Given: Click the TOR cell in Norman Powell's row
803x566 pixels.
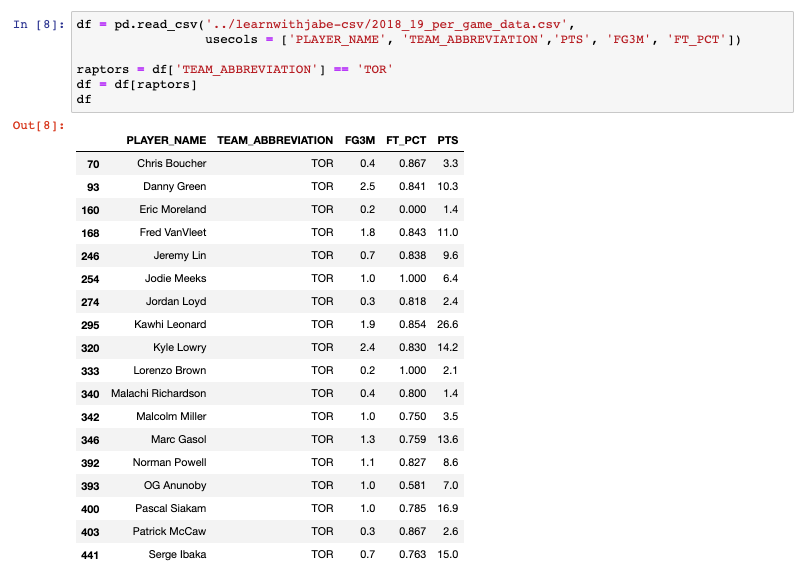Looking at the screenshot, I should [x=322, y=463].
